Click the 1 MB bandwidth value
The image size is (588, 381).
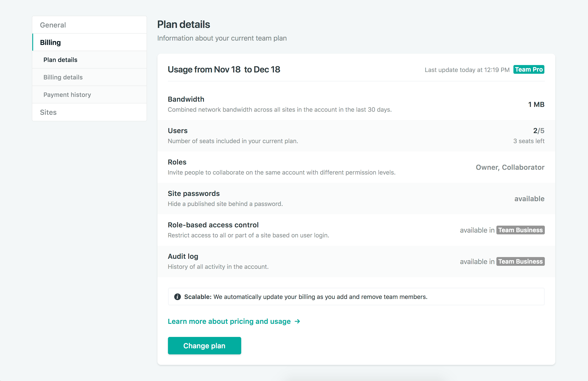point(536,104)
